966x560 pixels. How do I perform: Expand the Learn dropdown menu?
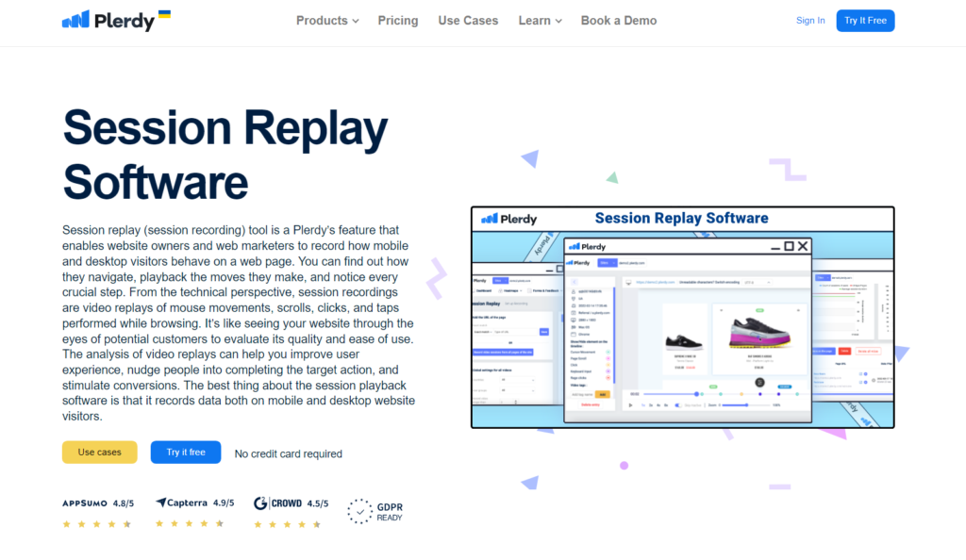click(540, 21)
